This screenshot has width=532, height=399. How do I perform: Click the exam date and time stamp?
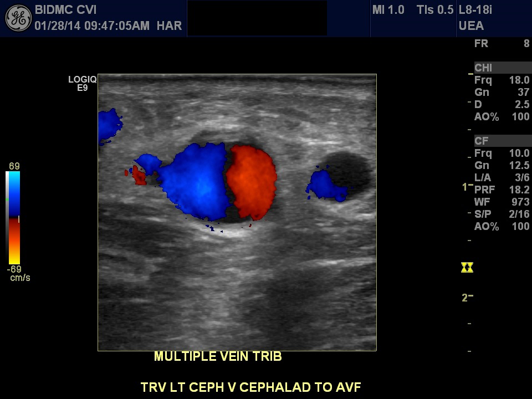(x=91, y=25)
